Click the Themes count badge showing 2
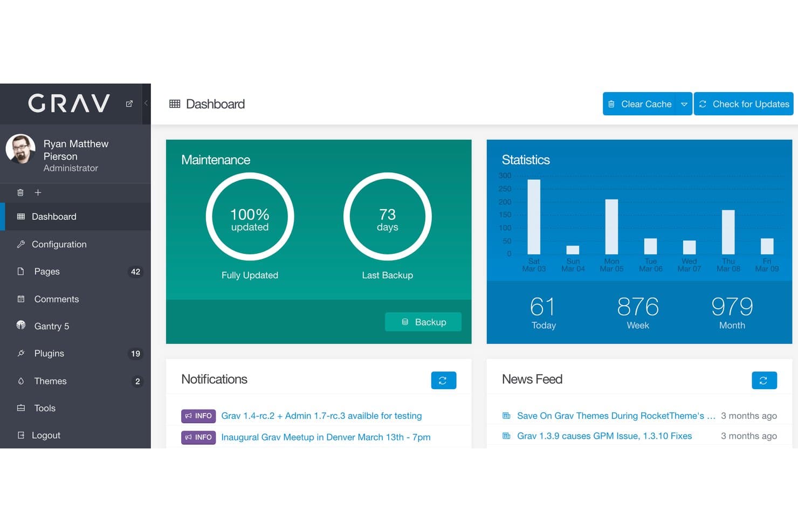798x532 pixels. click(x=137, y=382)
